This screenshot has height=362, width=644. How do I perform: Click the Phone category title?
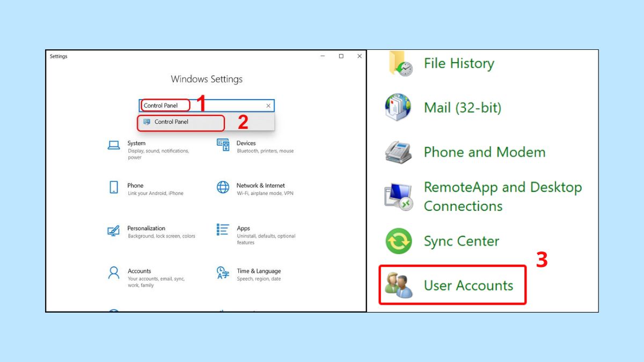pos(135,186)
